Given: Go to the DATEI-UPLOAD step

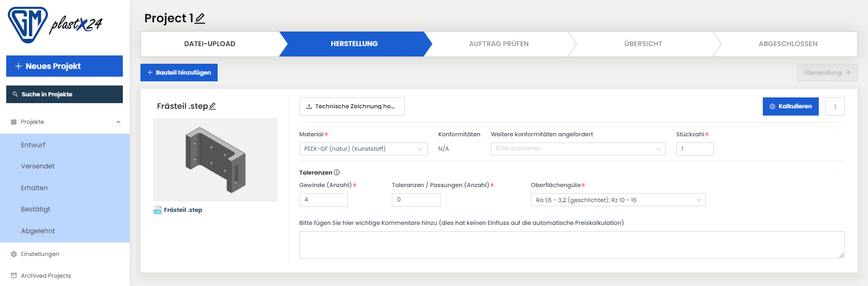Looking at the screenshot, I should tap(209, 44).
